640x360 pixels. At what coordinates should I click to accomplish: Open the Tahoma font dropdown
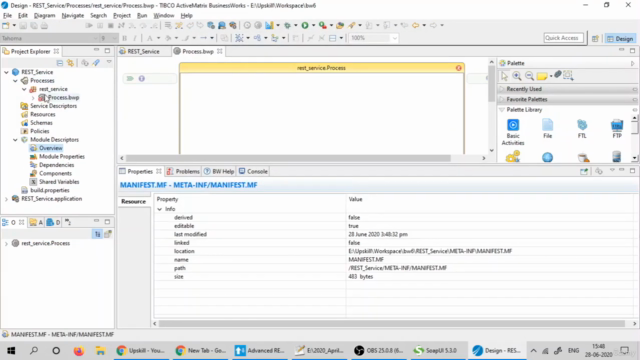pyautogui.click(x=96, y=38)
